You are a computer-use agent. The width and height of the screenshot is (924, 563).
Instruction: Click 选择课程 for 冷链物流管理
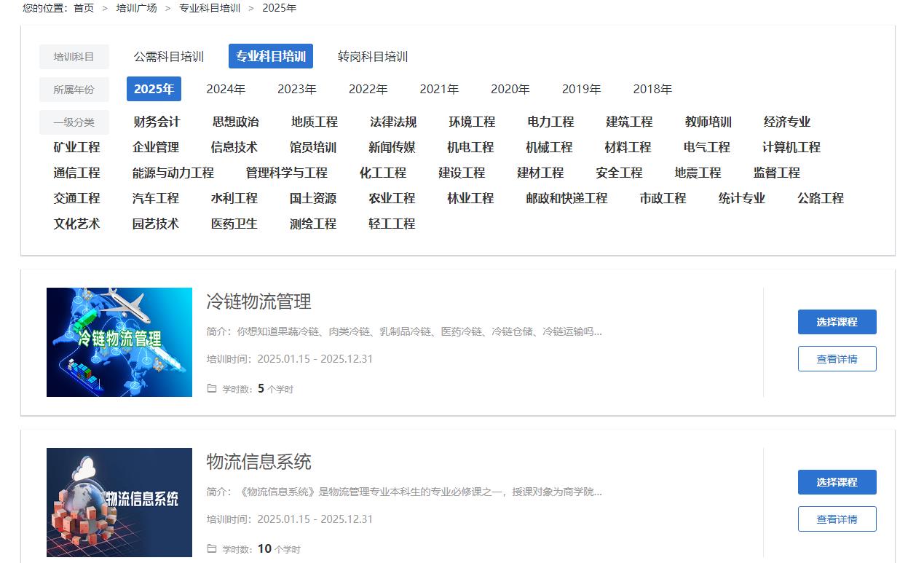837,322
